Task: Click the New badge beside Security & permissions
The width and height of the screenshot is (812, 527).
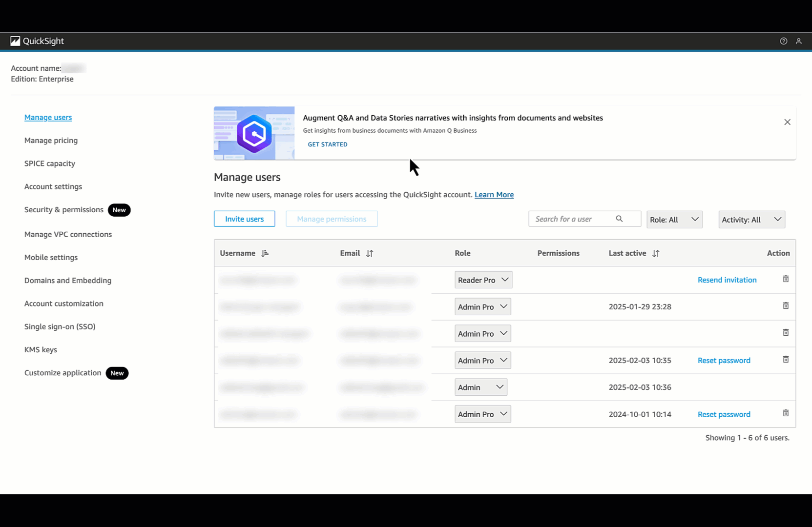Action: (x=119, y=210)
